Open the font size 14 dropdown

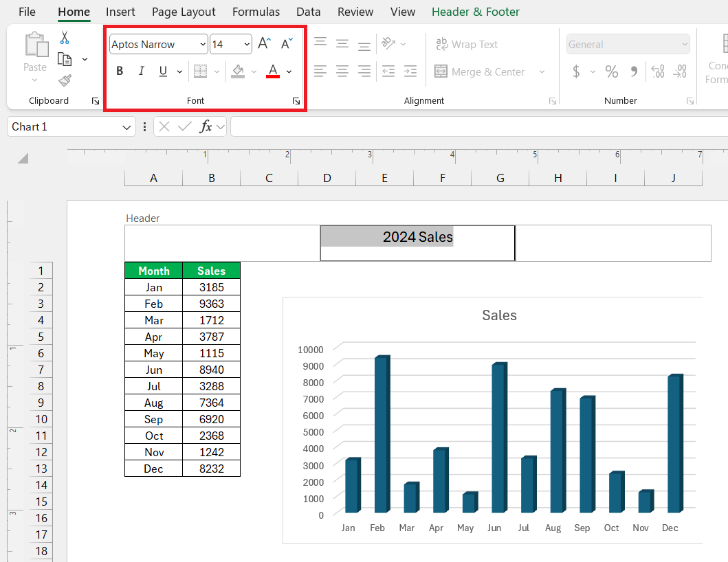247,45
